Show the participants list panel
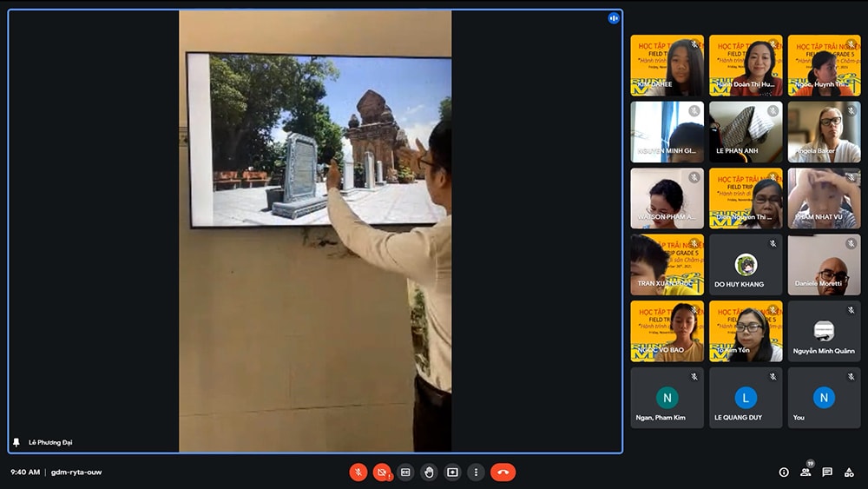This screenshot has height=489, width=868. tap(806, 472)
